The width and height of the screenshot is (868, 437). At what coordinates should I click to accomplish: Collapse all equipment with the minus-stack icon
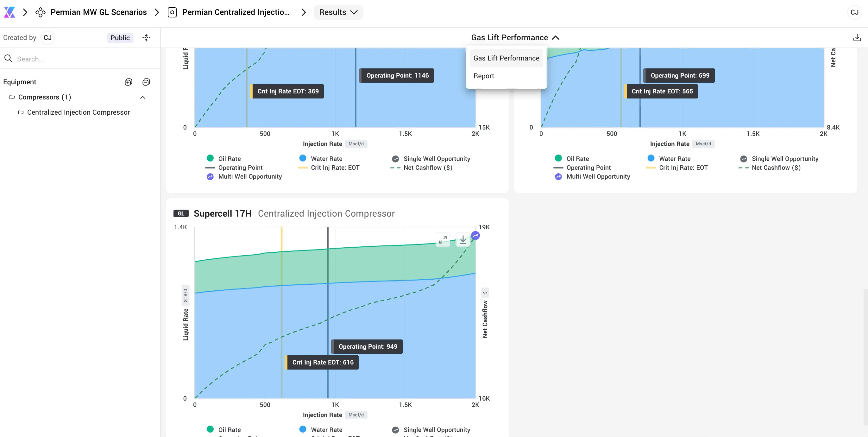(x=146, y=82)
